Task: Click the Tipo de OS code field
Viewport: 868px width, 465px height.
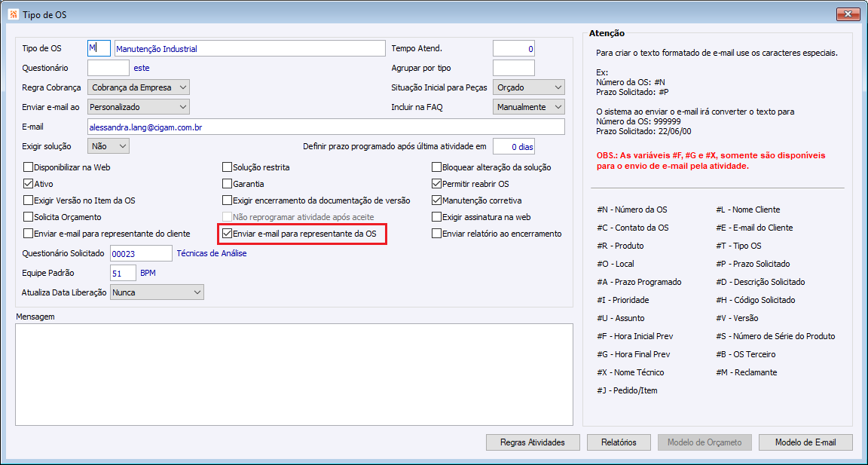Action: (x=99, y=48)
